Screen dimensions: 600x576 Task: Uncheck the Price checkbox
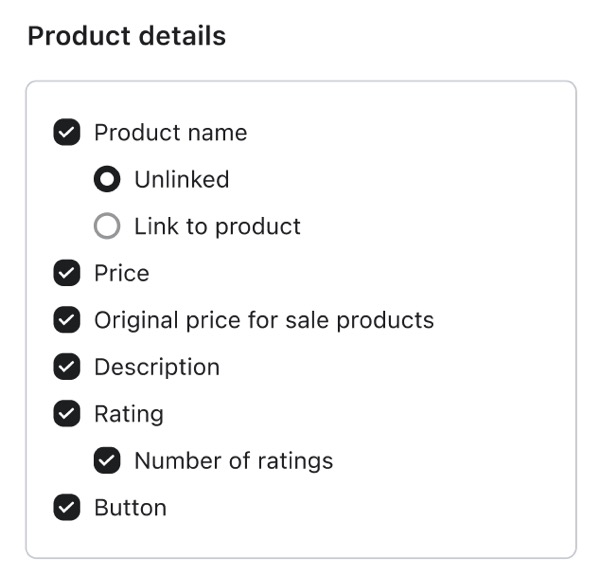coord(67,274)
